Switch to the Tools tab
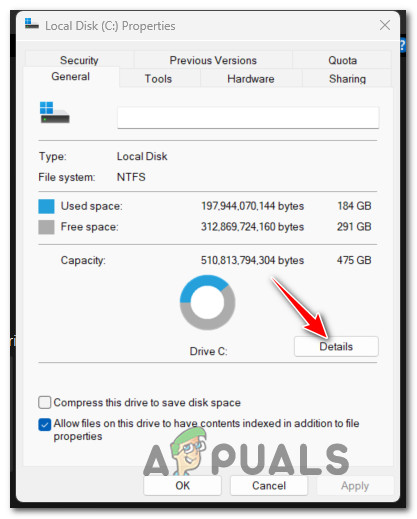 (158, 79)
